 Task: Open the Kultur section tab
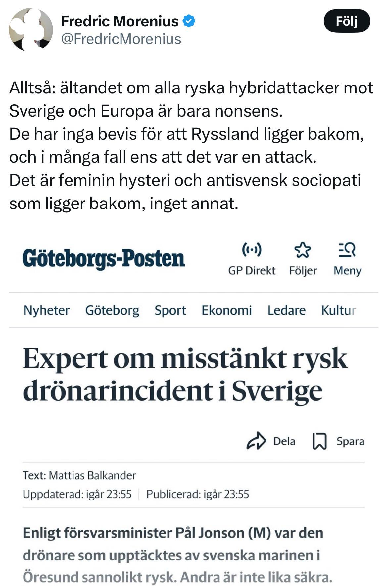click(x=338, y=310)
